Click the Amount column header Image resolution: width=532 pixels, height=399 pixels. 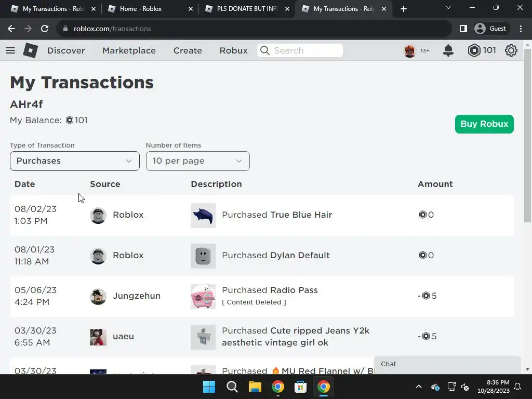coord(435,184)
